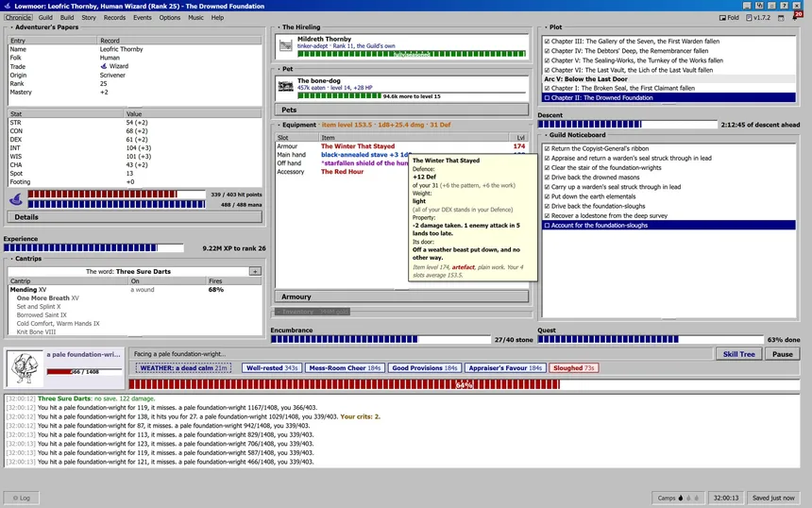812x508 pixels.
Task: Toggle checkbox for Chapter V: The Sealing-Works
Action: tap(547, 60)
